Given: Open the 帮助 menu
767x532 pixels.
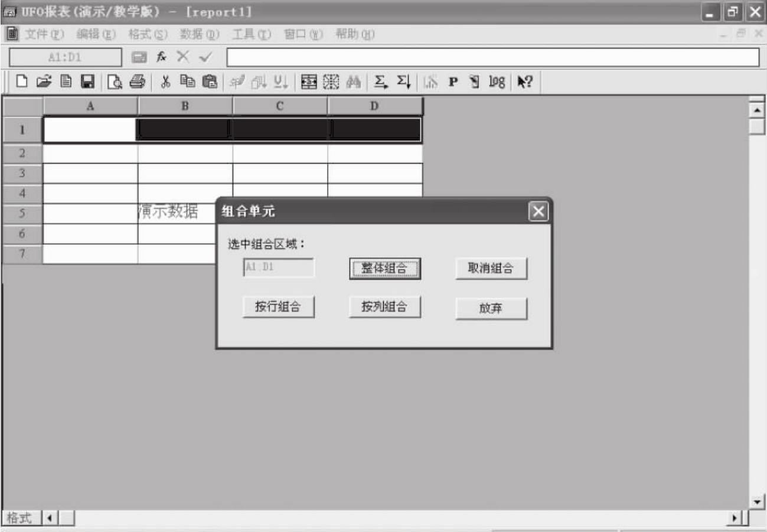Looking at the screenshot, I should 355,34.
